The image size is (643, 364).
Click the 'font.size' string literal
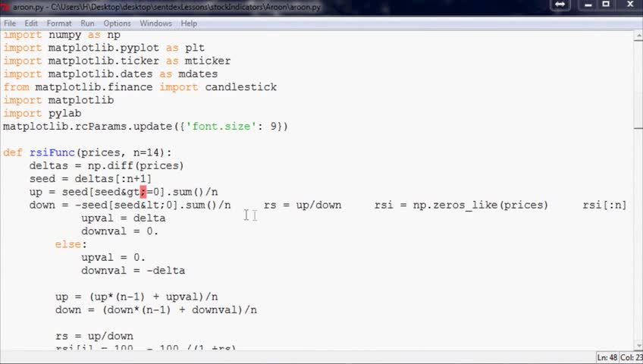(x=224, y=127)
